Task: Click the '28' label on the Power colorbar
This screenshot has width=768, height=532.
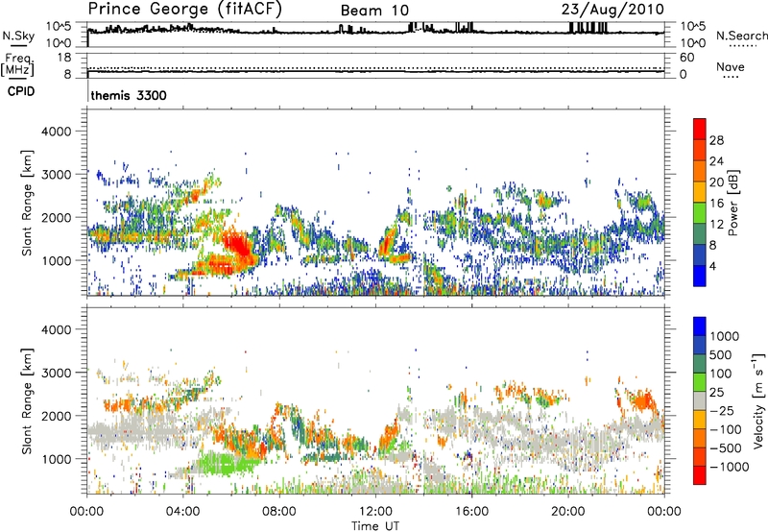Action: click(716, 140)
